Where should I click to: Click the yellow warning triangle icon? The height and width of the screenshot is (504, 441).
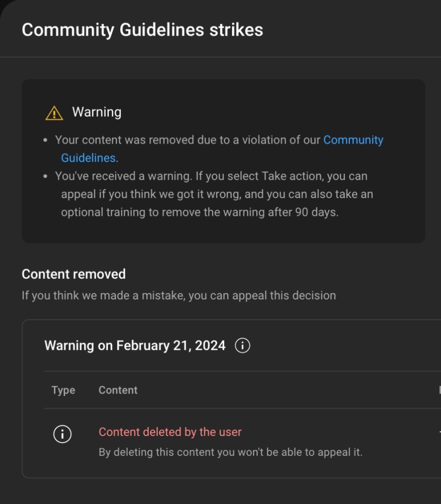pos(54,113)
